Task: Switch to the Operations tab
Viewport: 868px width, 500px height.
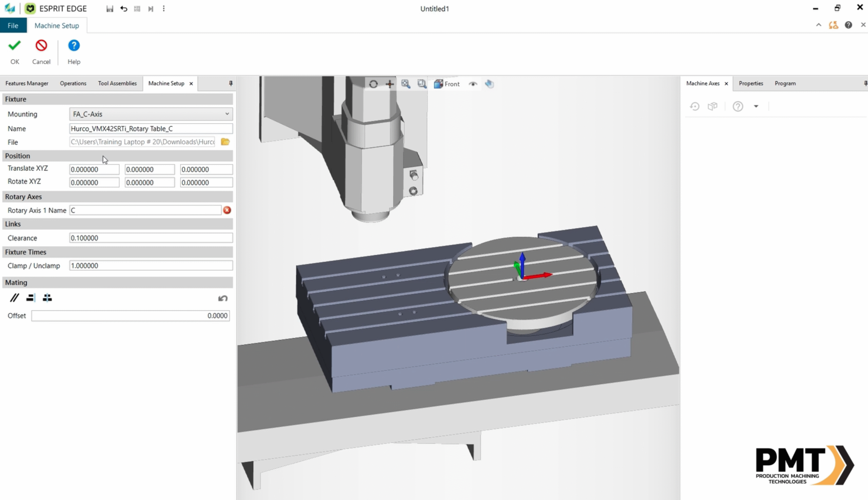Action: point(73,83)
